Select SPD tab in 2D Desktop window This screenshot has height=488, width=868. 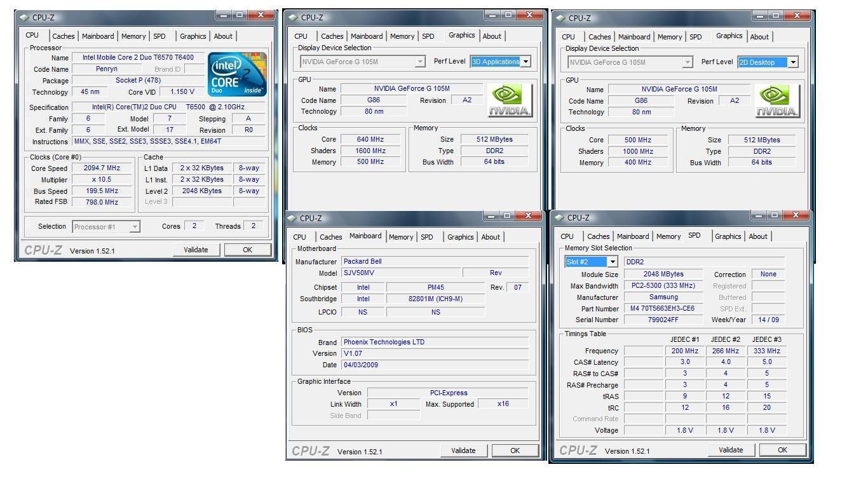coord(696,37)
